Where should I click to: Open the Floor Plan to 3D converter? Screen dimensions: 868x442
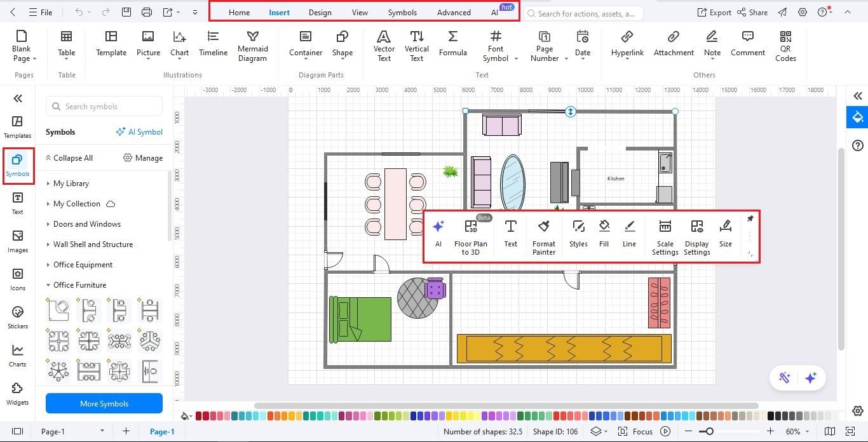tap(471, 235)
